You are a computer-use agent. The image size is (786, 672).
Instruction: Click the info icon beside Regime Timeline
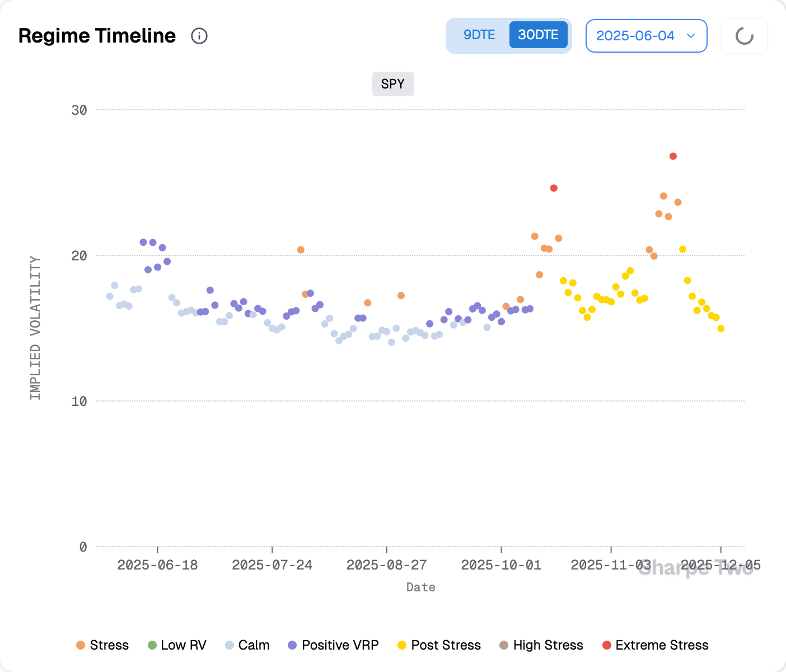pos(199,36)
